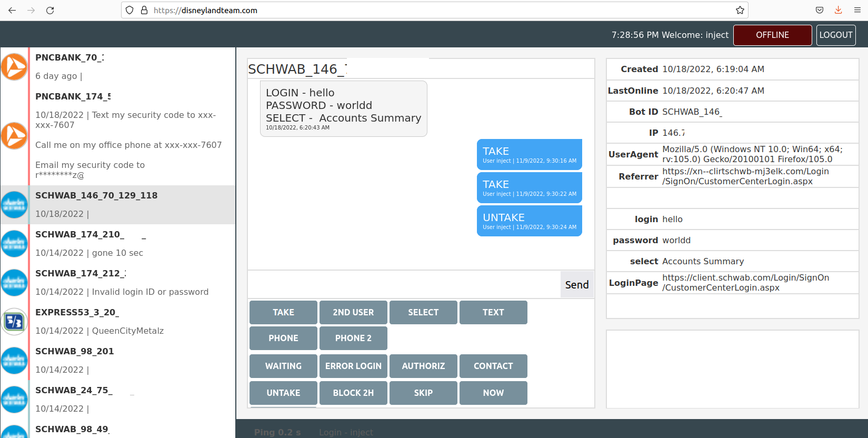868x438 pixels.
Task: Bookmark the page with the star icon
Action: point(740,10)
